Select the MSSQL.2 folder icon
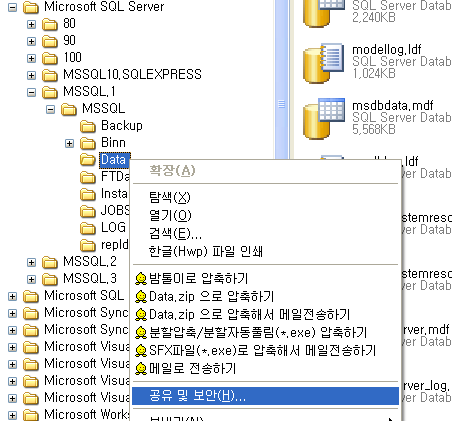 50,262
